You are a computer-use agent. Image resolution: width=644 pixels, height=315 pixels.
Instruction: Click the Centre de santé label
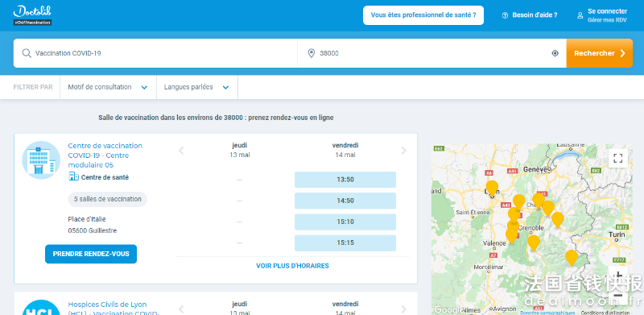105,177
